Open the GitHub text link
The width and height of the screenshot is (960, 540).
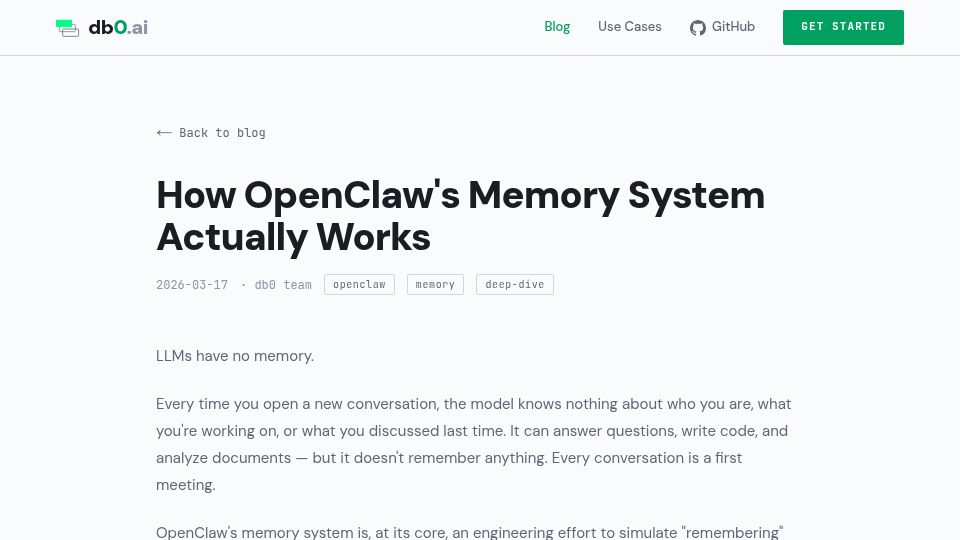(733, 27)
